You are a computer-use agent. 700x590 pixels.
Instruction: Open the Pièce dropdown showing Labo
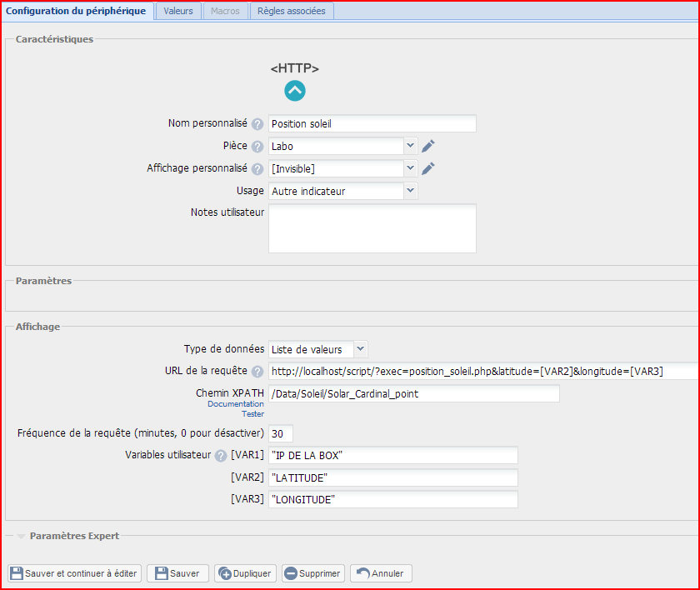click(342, 147)
